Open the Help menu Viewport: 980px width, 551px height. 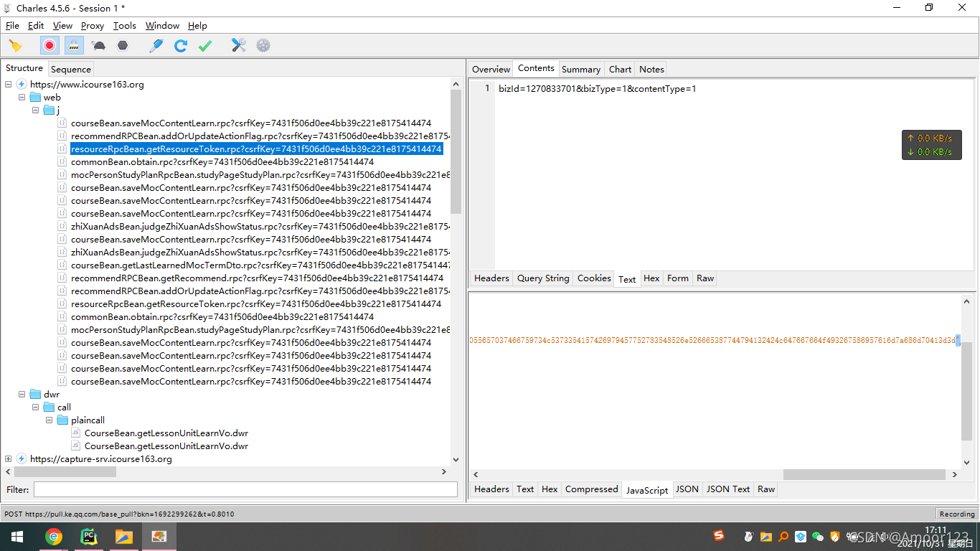(197, 26)
